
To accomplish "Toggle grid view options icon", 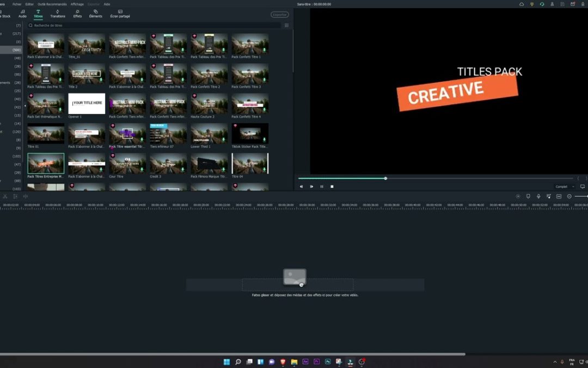I will 286,26.
